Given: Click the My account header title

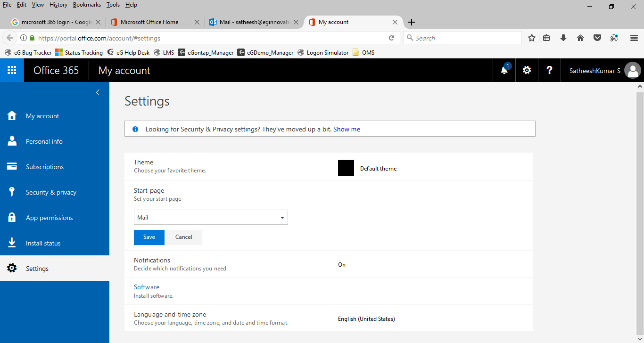Looking at the screenshot, I should click(x=124, y=70).
